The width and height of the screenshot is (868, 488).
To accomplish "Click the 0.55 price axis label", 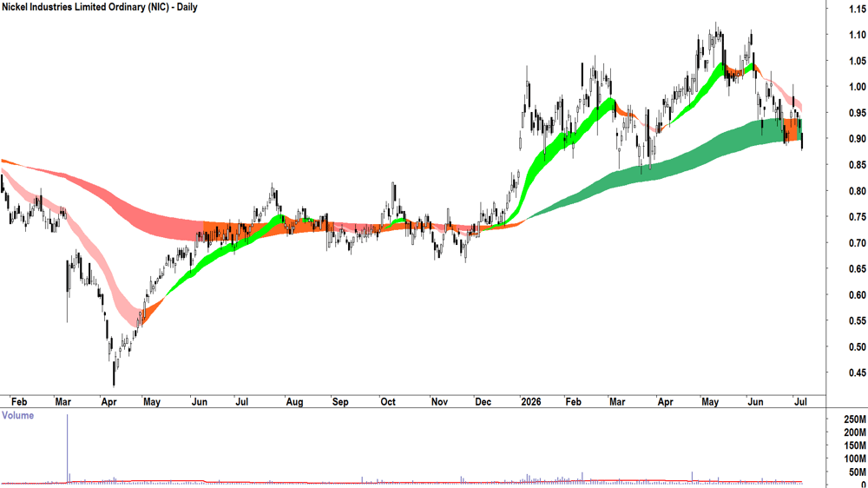I will point(858,321).
